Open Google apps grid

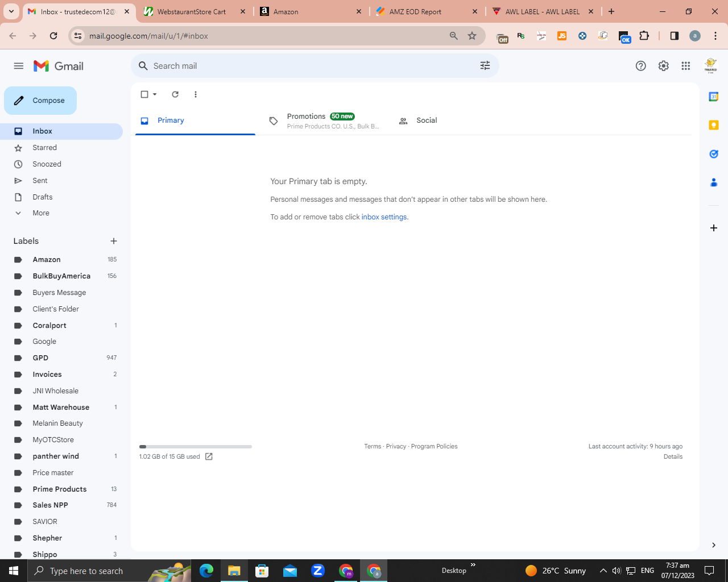click(x=686, y=66)
